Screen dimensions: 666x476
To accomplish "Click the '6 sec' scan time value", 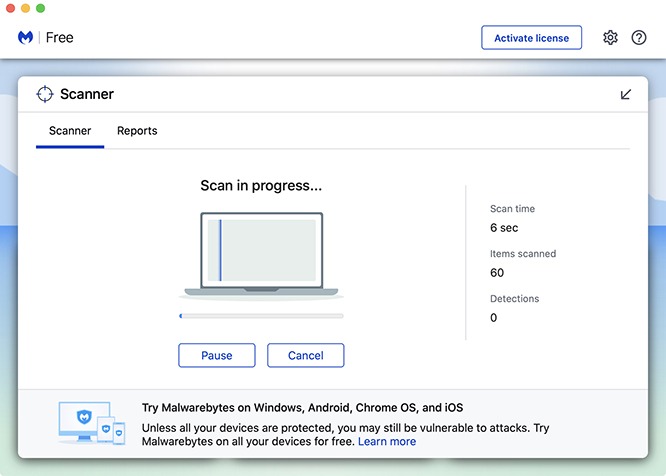I will (504, 228).
